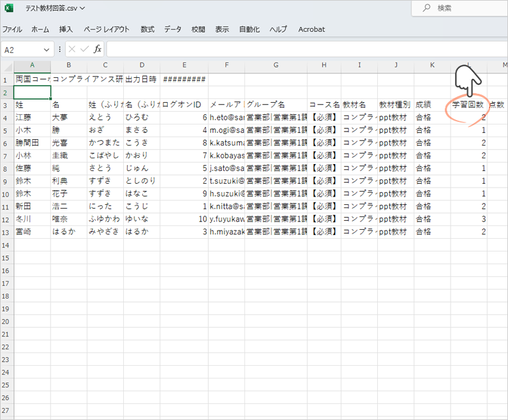508x420 pixels.
Task: Select column E header
Action: 184,65
